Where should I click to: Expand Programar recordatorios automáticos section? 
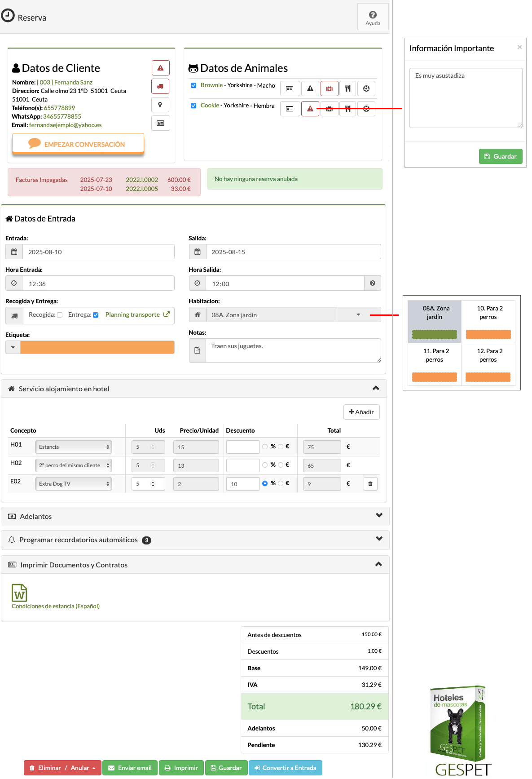379,539
